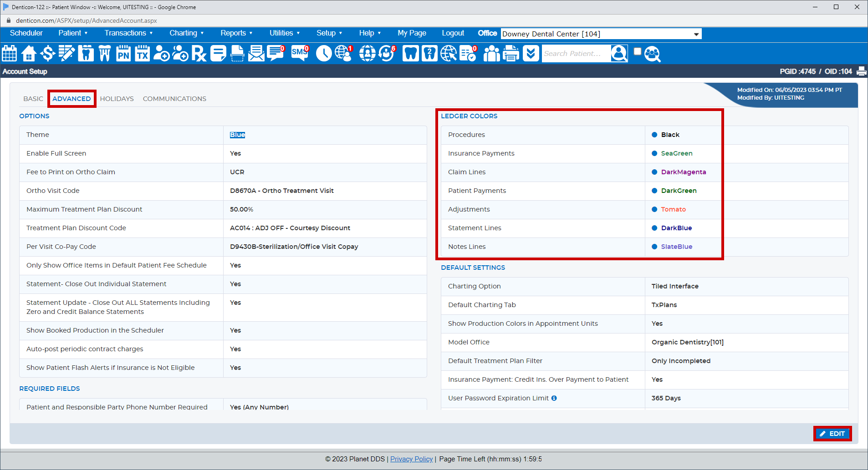868x470 pixels.
Task: Open the TX treatment plan icon
Action: (143, 54)
